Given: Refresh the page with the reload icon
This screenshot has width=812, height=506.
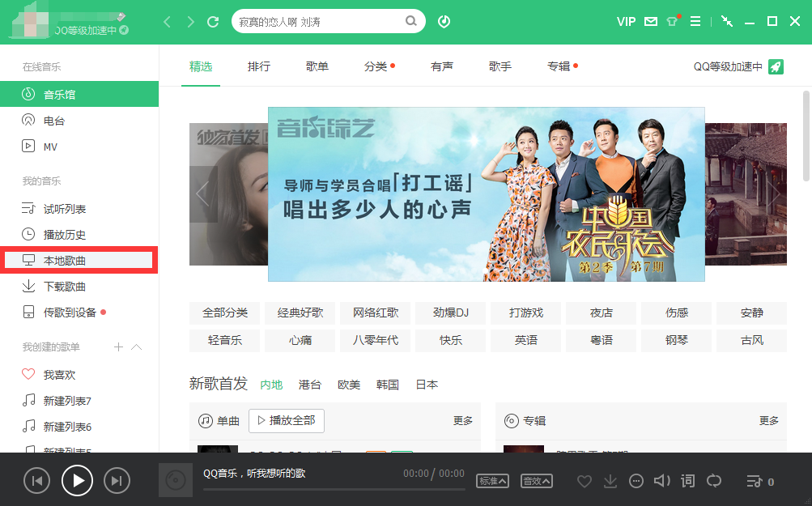Looking at the screenshot, I should 213,22.
